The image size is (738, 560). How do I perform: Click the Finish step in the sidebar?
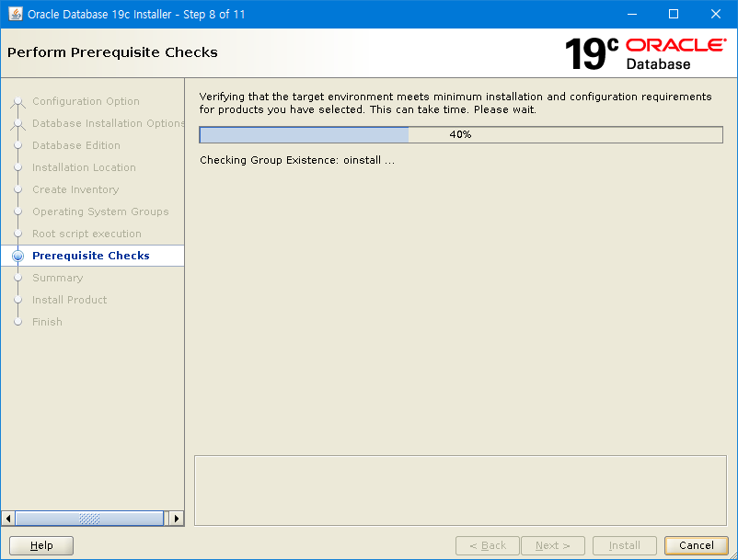[47, 322]
